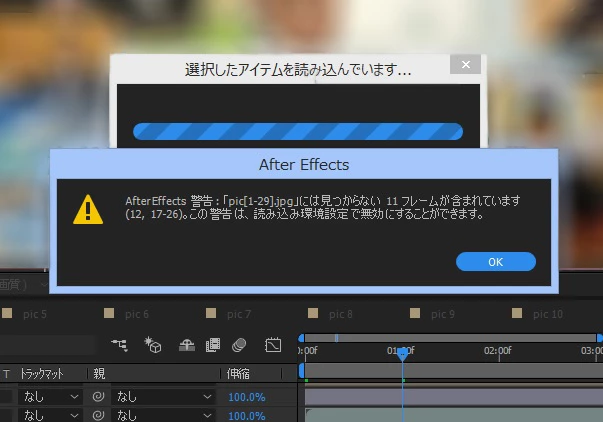Select the pic 8 item
The width and height of the screenshot is (603, 422).
(341, 314)
